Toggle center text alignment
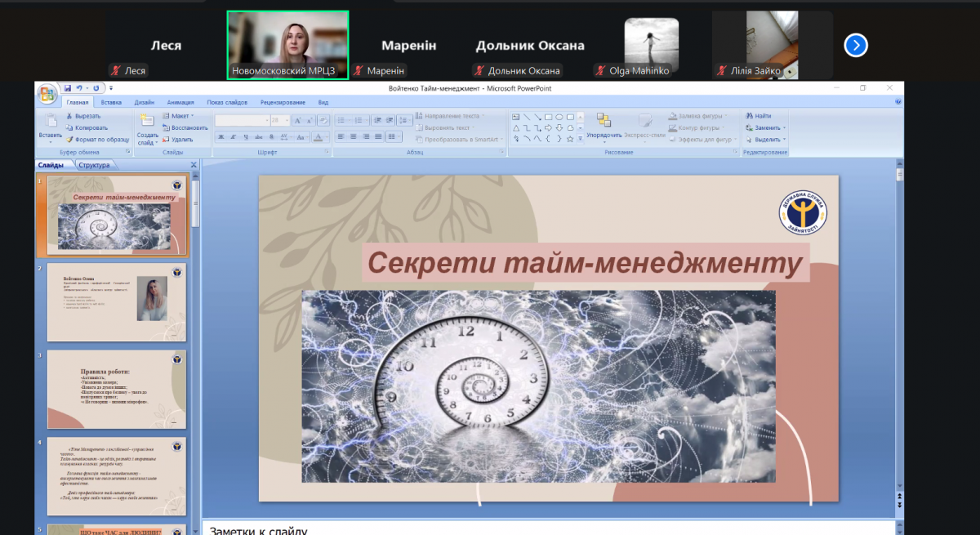 click(354, 136)
